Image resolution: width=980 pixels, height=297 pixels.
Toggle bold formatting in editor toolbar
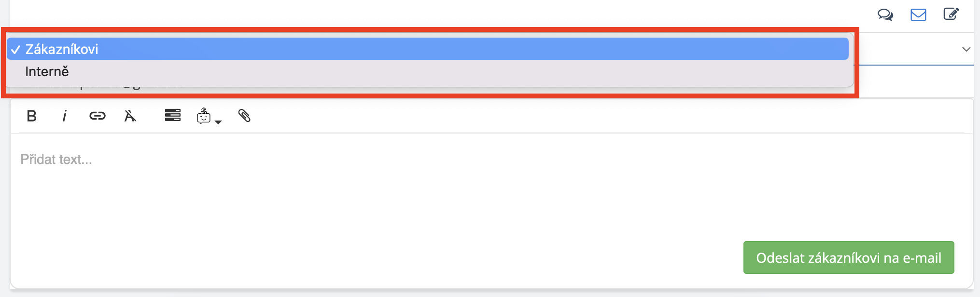[x=32, y=116]
